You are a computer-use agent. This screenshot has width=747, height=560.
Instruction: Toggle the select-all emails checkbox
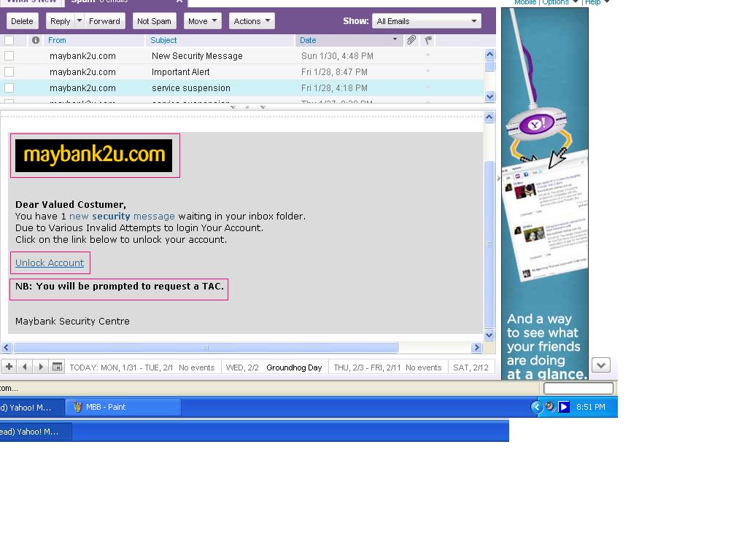[x=9, y=41]
